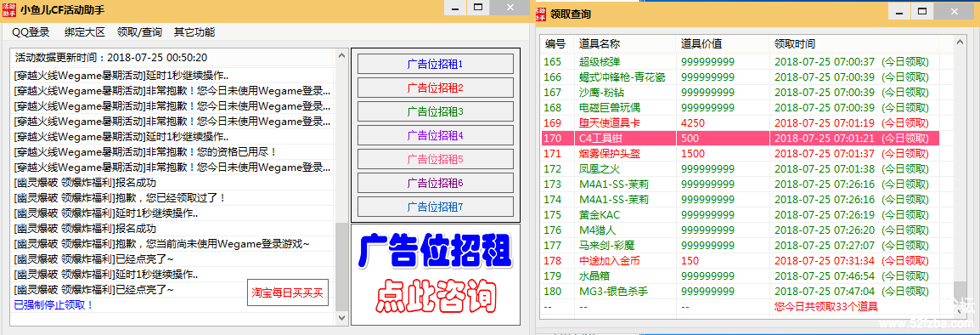
Task: Click the red 广告位招租2 button
Action: coord(436,88)
